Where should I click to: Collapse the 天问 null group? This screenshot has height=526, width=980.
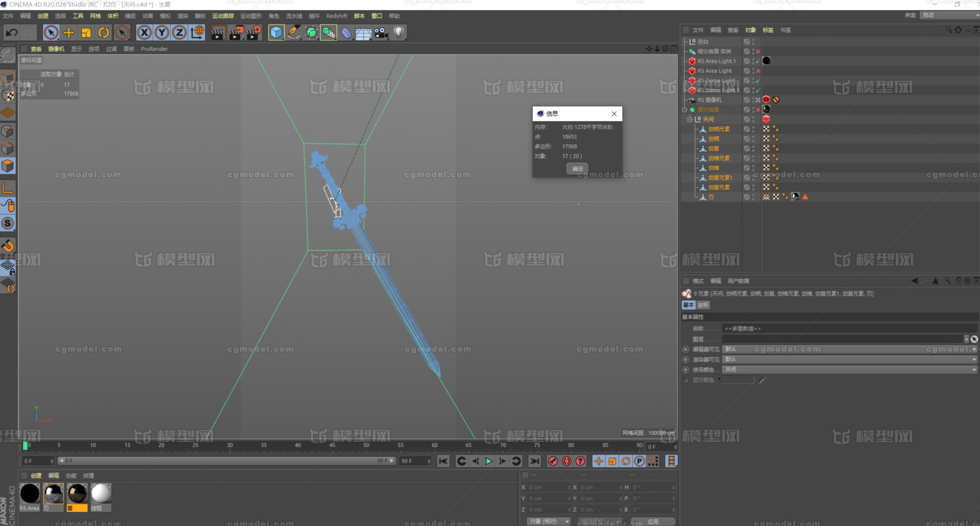pos(689,119)
